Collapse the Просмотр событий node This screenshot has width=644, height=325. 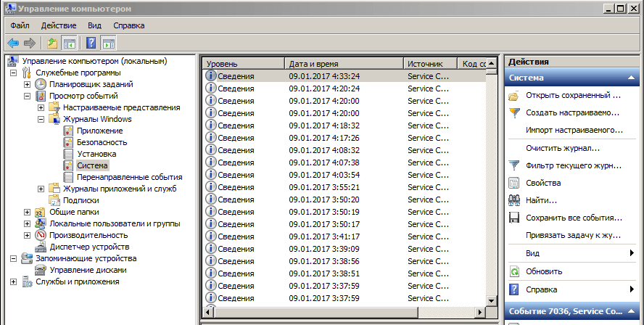point(27,96)
